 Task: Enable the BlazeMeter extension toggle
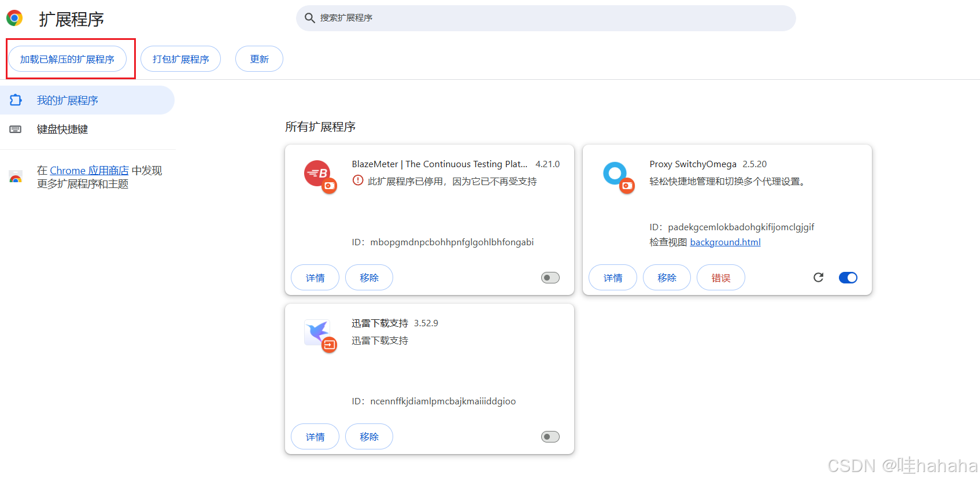(550, 278)
